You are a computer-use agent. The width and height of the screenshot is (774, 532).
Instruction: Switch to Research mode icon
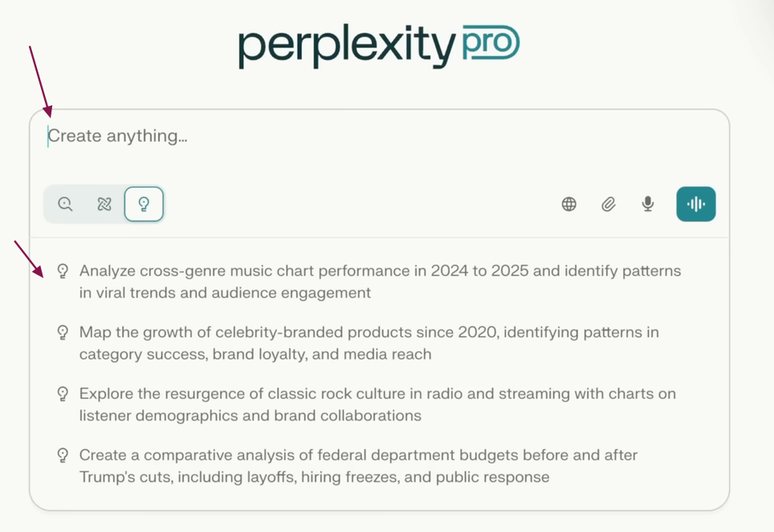point(104,204)
